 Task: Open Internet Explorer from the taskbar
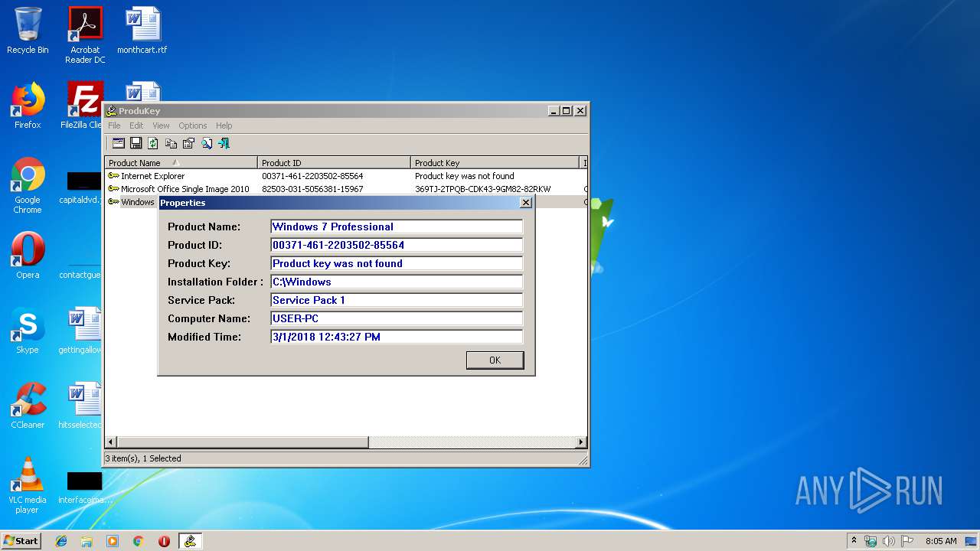click(x=61, y=541)
